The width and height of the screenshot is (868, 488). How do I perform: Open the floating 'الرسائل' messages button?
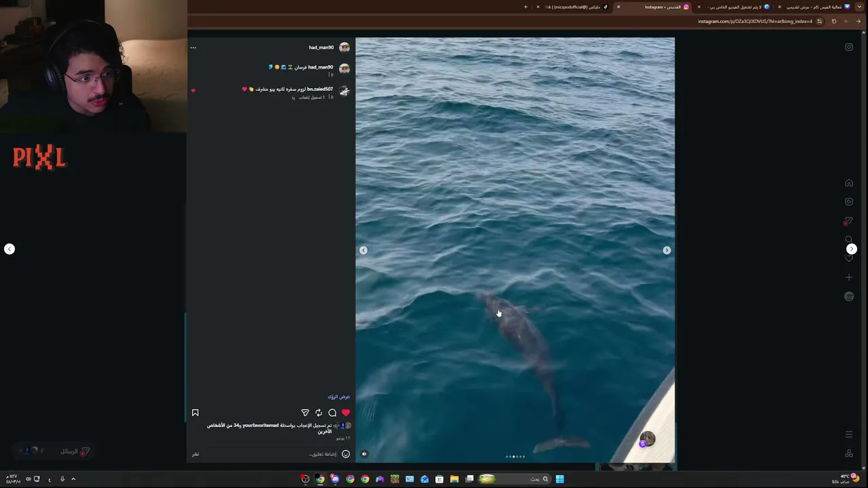[54, 451]
